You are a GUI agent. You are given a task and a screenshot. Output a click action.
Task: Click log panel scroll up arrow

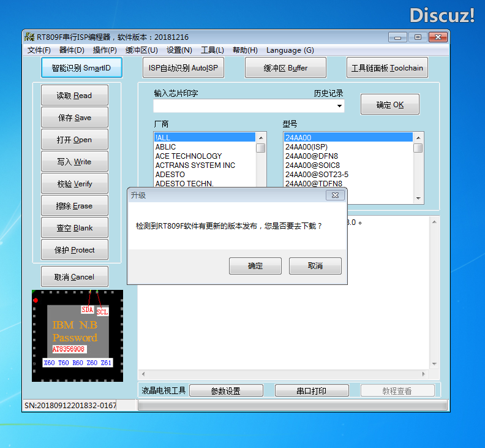[434, 222]
